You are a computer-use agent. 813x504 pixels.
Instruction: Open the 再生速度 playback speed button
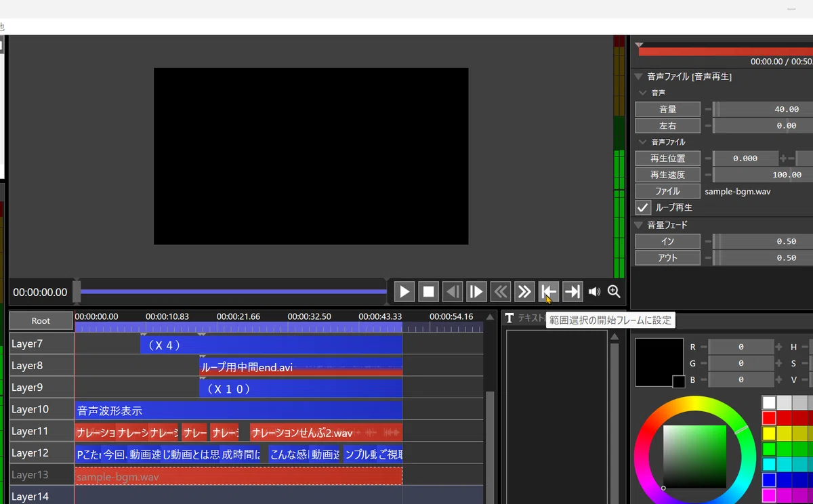[667, 175]
